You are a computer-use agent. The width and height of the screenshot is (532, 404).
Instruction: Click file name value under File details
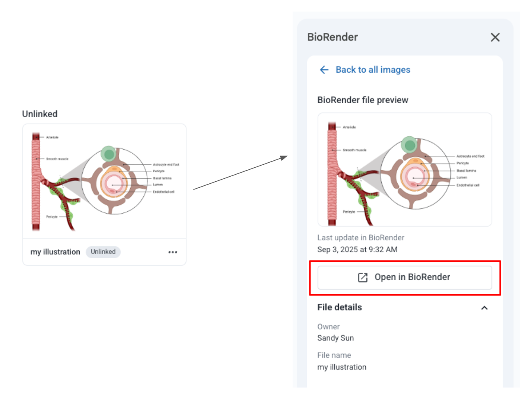pyautogui.click(x=341, y=367)
